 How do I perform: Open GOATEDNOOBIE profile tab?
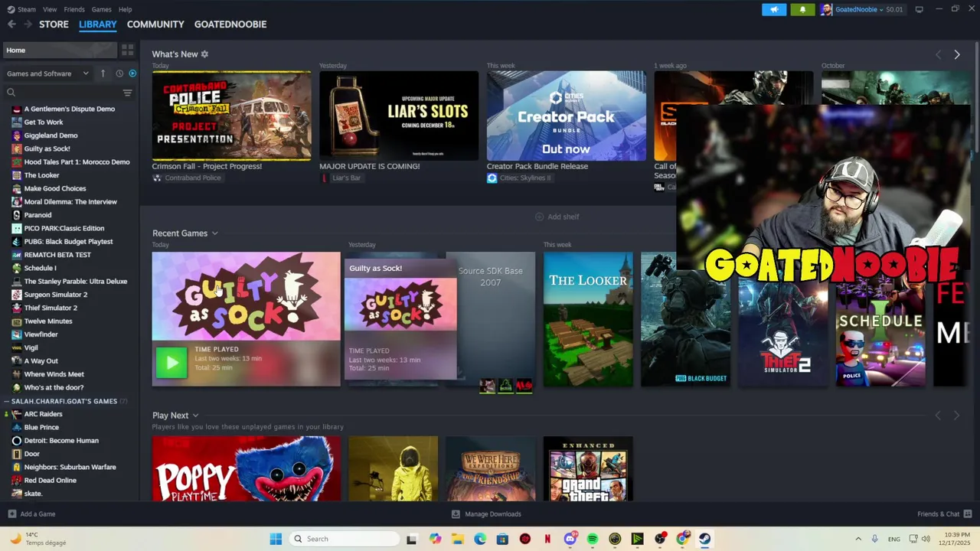tap(230, 24)
